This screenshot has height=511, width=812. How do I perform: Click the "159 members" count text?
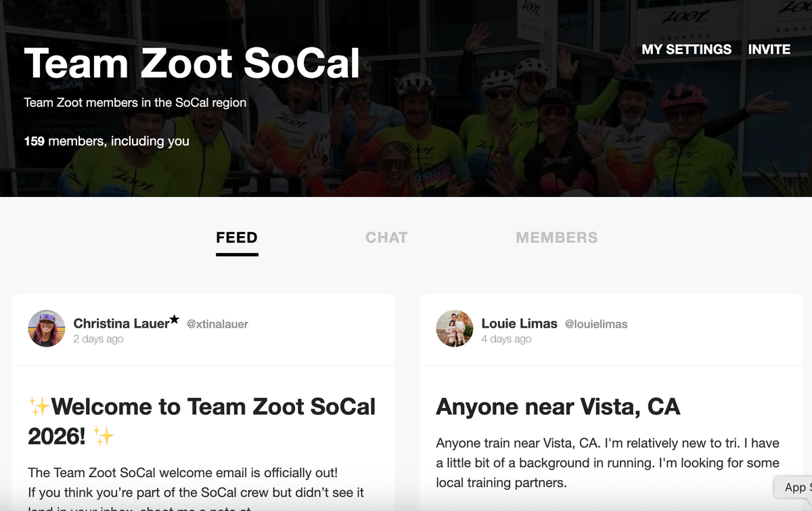click(106, 141)
